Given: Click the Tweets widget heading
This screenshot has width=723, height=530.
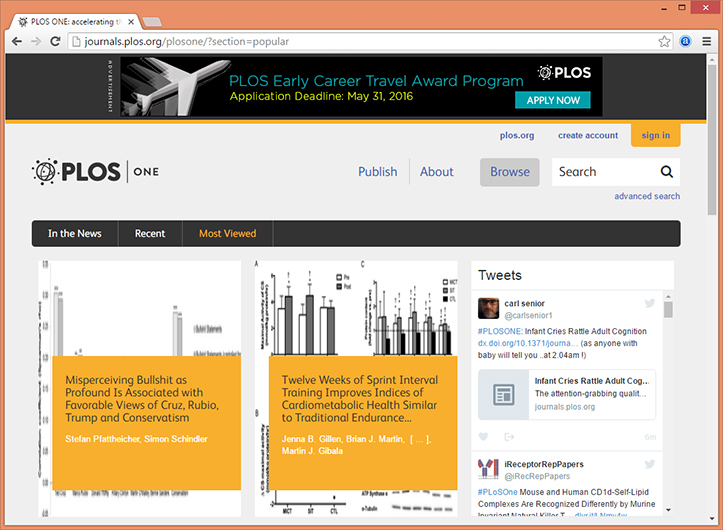Looking at the screenshot, I should pos(500,275).
